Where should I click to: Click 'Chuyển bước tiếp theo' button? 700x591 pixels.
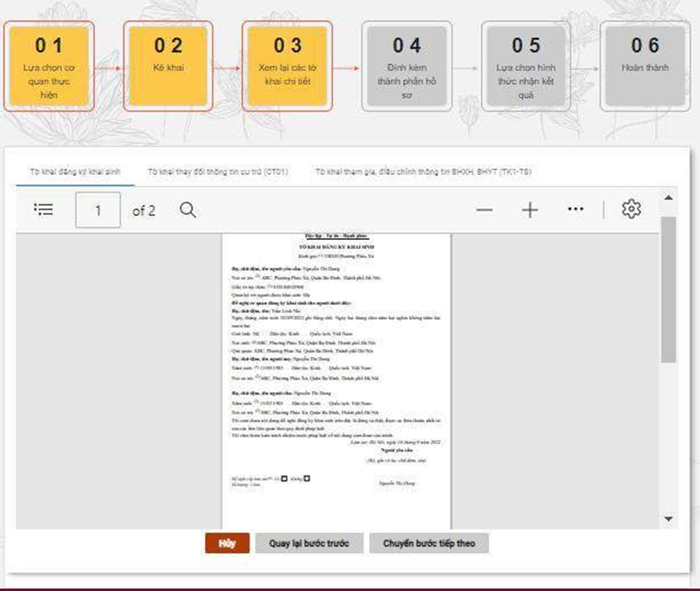pyautogui.click(x=428, y=544)
